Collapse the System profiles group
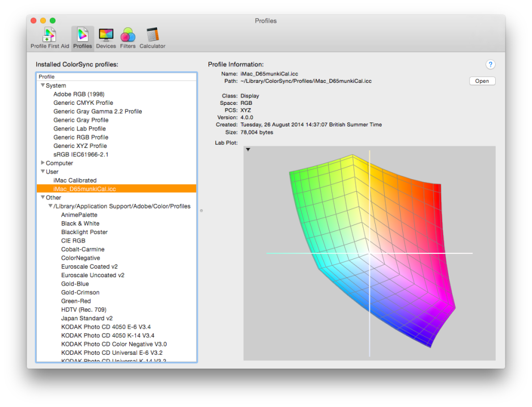Viewport: 532px width, 407px height. pyautogui.click(x=42, y=85)
